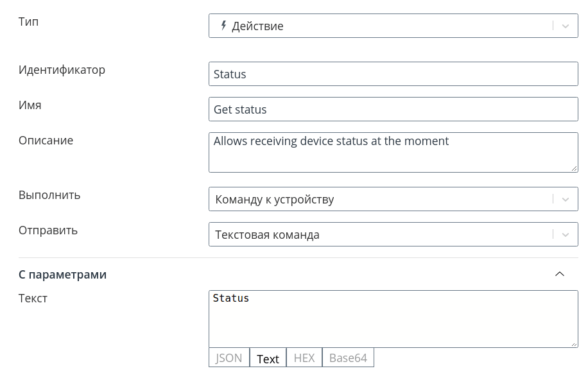The image size is (588, 380).
Task: Click the resize grip of Текст textarea
Action: coord(574,343)
